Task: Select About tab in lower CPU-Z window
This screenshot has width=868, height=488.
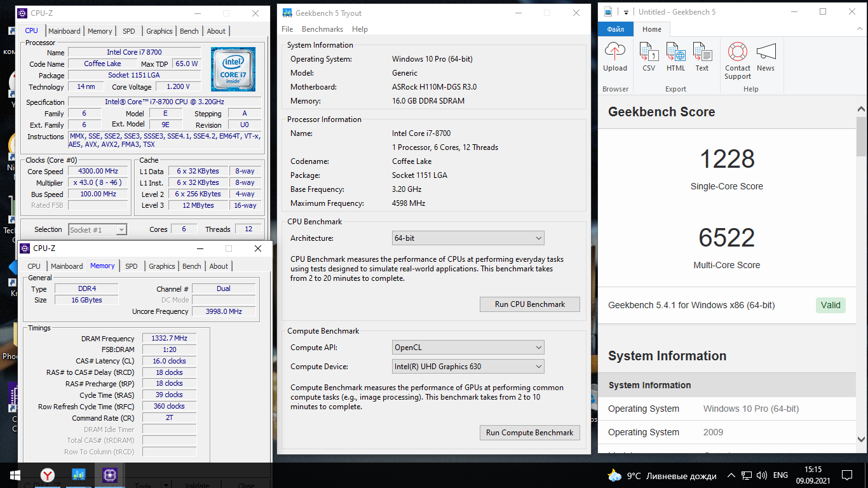Action: (x=219, y=266)
